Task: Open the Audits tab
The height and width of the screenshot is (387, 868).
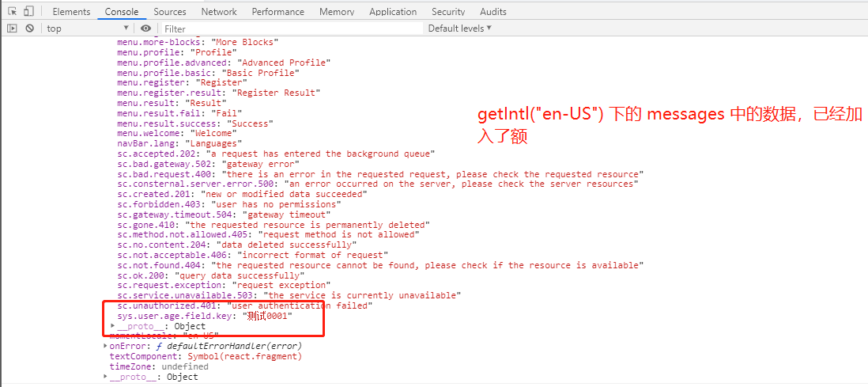Action: pyautogui.click(x=493, y=12)
